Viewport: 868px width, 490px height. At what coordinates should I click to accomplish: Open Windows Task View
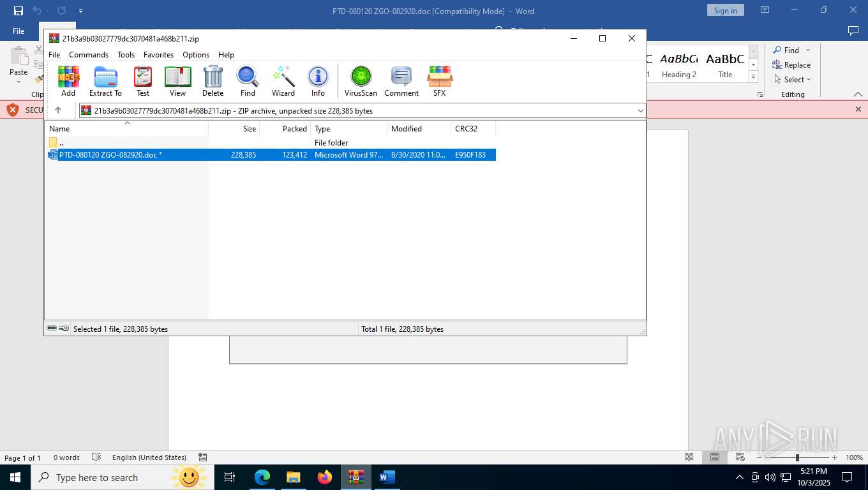tap(230, 477)
